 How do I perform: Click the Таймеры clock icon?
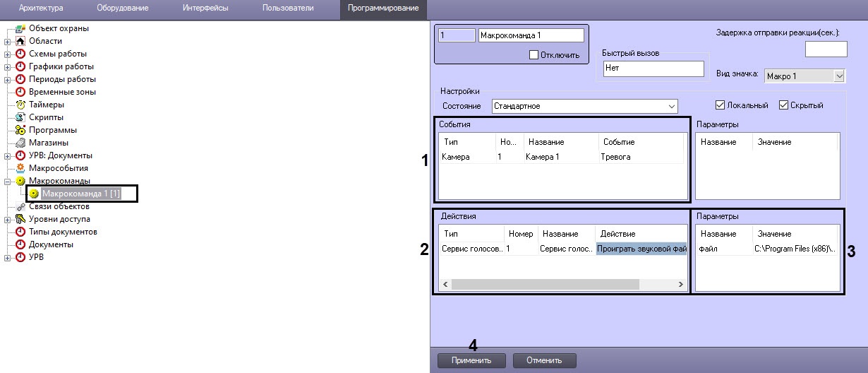pyautogui.click(x=20, y=105)
